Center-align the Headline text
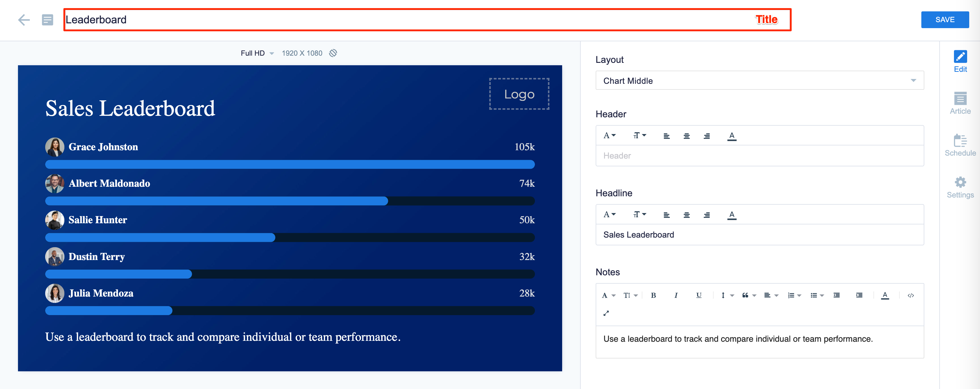The width and height of the screenshot is (980, 389). tap(686, 215)
